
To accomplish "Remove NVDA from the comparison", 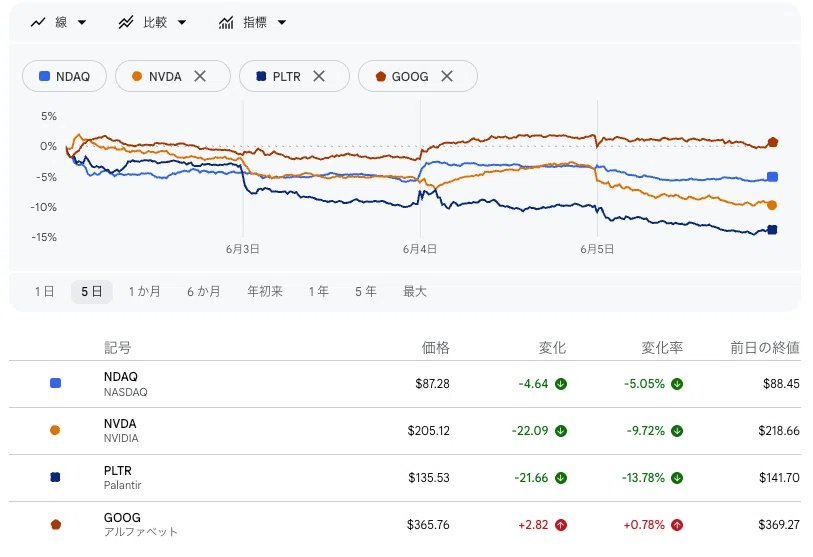I will (x=200, y=76).
